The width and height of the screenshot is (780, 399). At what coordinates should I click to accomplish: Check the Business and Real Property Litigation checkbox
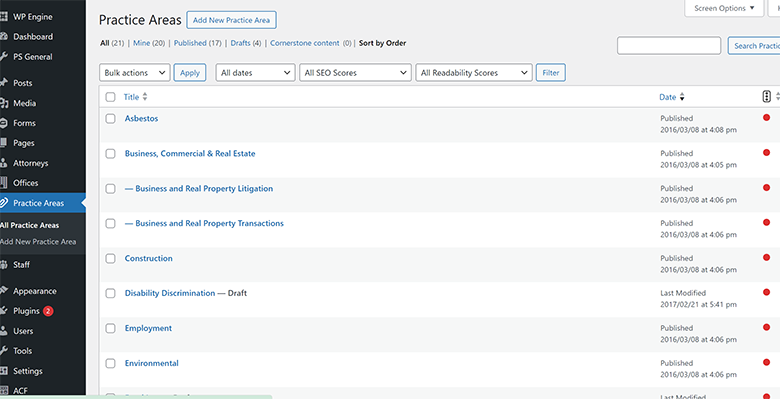click(x=110, y=189)
